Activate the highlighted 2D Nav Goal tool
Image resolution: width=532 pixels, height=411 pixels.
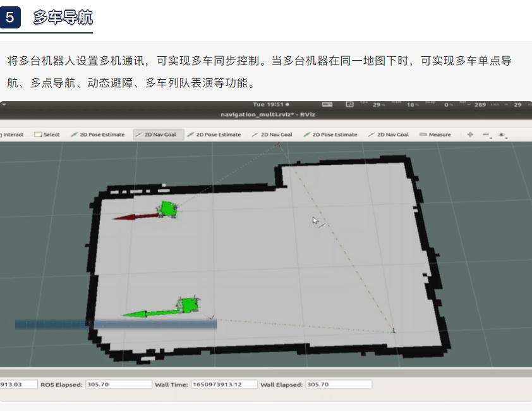click(157, 134)
